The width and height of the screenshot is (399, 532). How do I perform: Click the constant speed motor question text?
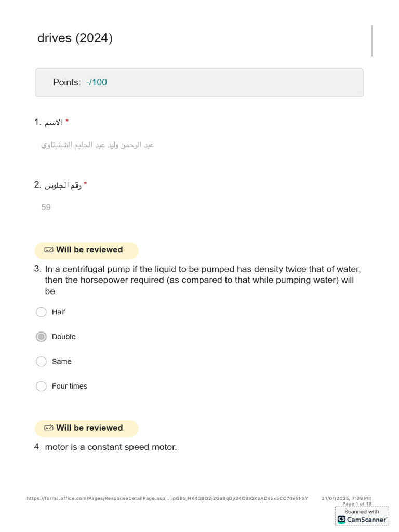coord(111,447)
